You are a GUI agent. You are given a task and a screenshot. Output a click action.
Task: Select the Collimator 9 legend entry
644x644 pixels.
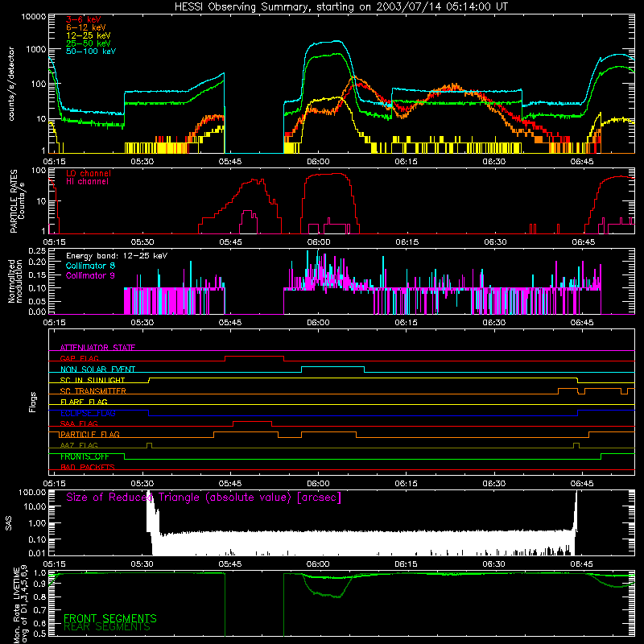point(90,275)
